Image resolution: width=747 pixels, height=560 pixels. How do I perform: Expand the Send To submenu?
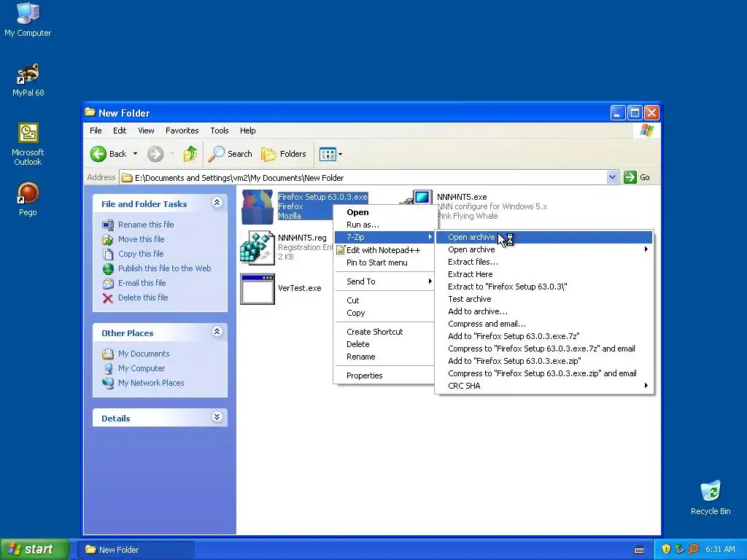(384, 281)
